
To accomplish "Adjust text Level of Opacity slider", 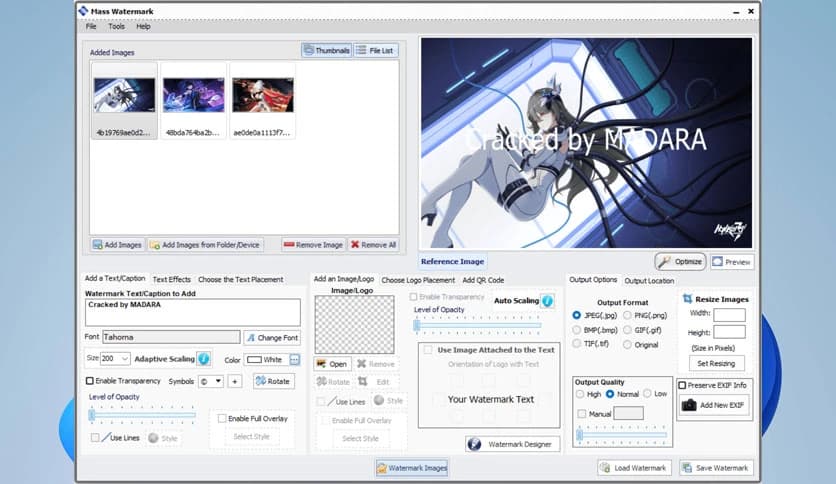I will pos(142,415).
